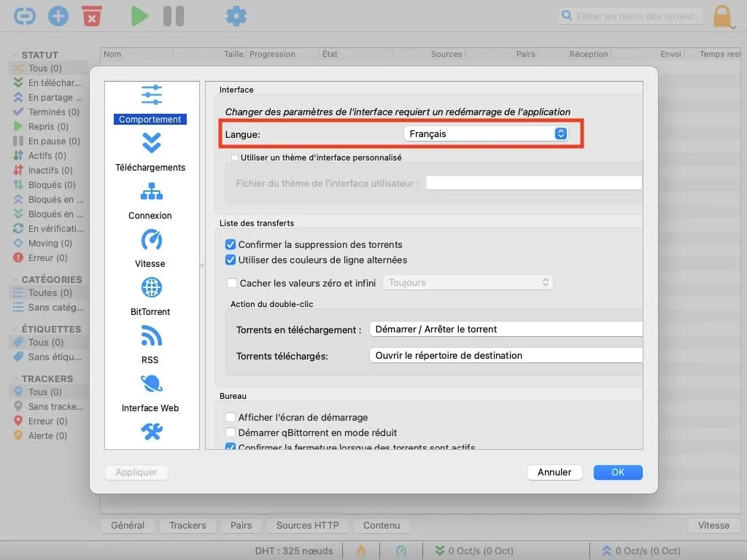Open the advanced tools settings icon

(x=152, y=432)
